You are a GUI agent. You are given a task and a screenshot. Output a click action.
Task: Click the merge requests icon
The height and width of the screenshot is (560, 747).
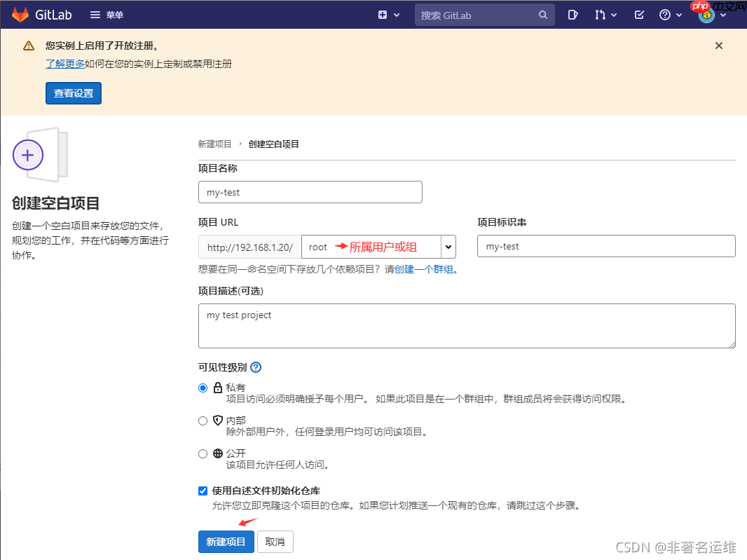[601, 14]
